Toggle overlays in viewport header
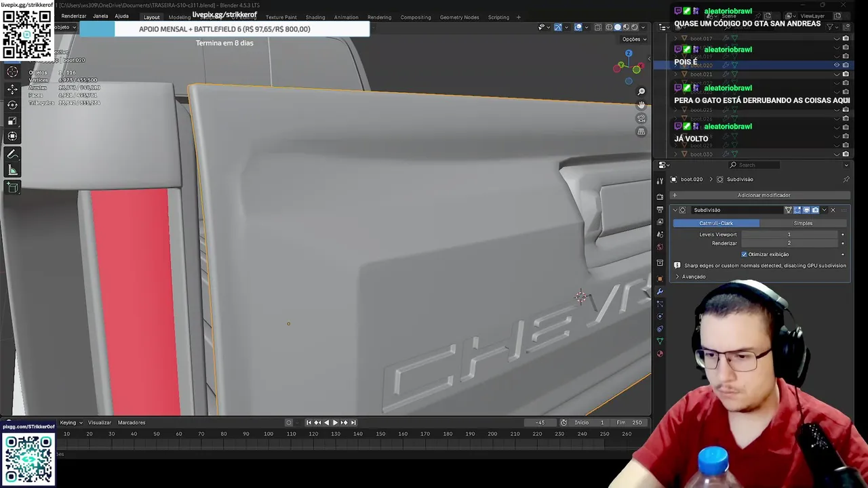Image resolution: width=868 pixels, height=488 pixels. coord(578,27)
